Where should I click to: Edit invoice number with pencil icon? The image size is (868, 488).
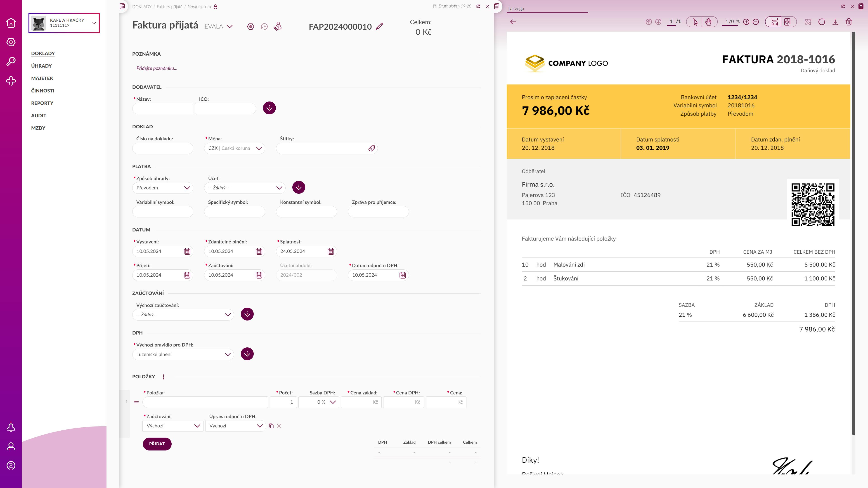click(379, 27)
